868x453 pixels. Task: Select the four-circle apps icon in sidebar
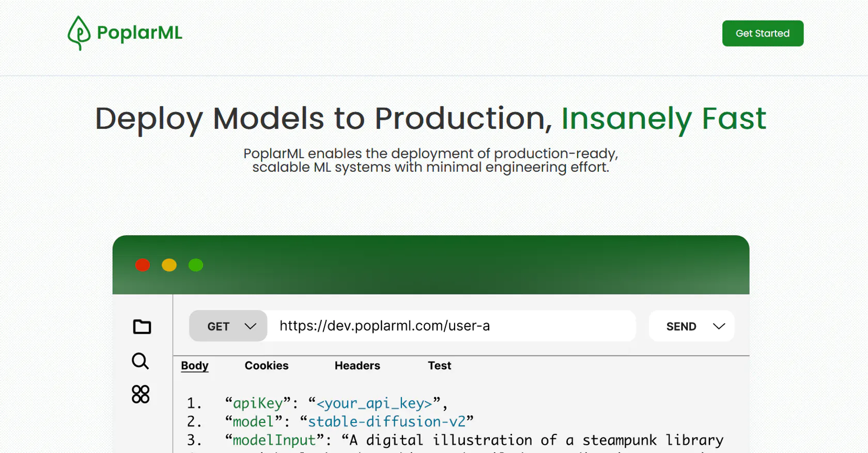[141, 394]
